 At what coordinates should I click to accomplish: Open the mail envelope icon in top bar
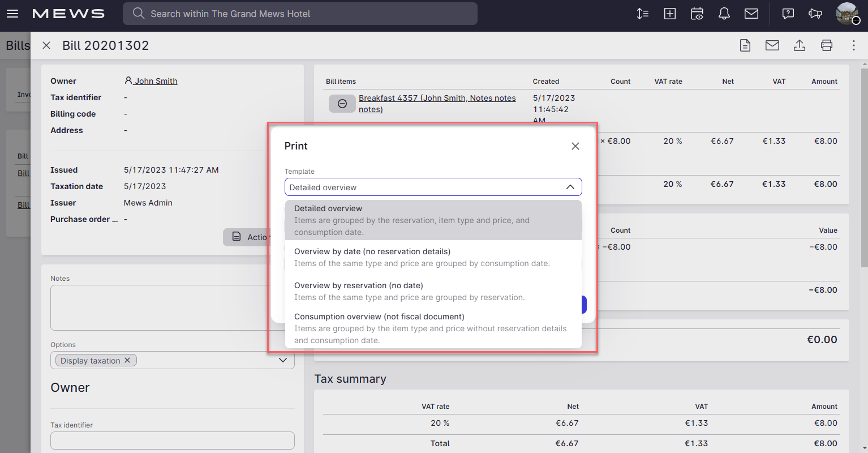pyautogui.click(x=751, y=14)
